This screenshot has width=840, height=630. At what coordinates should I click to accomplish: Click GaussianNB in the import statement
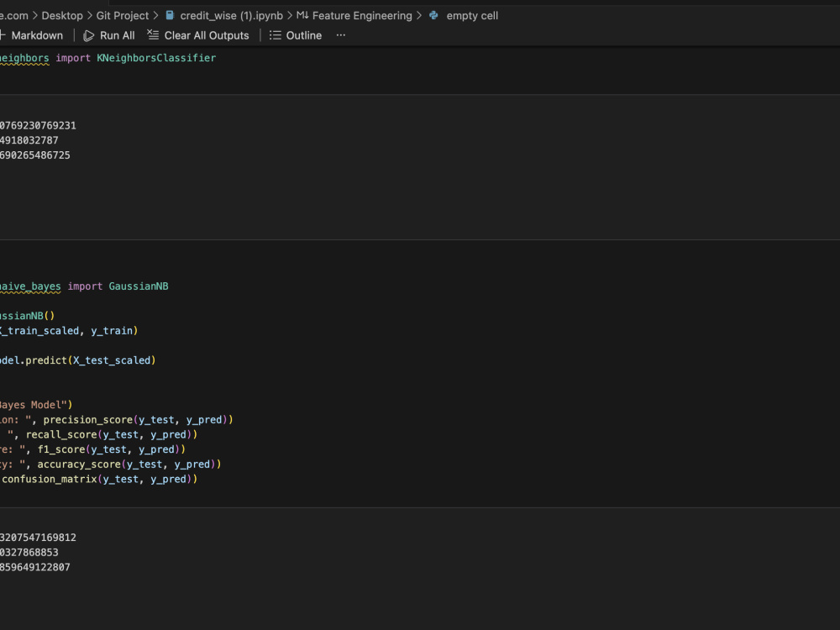pyautogui.click(x=139, y=286)
